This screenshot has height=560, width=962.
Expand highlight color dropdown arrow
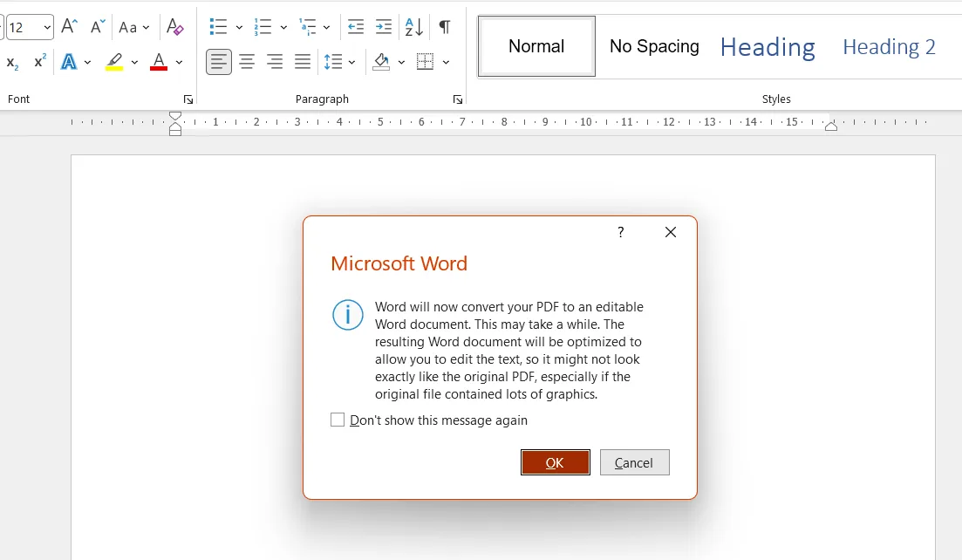[134, 62]
